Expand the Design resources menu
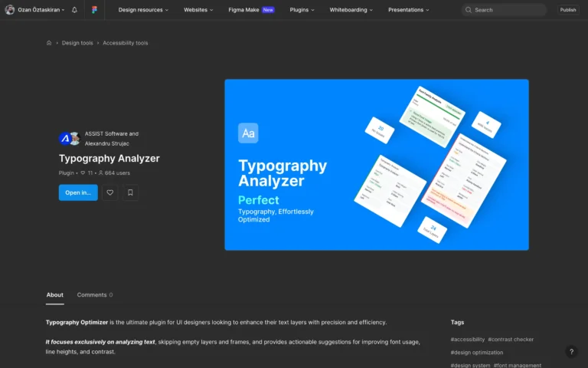This screenshot has height=368, width=588. [x=143, y=10]
